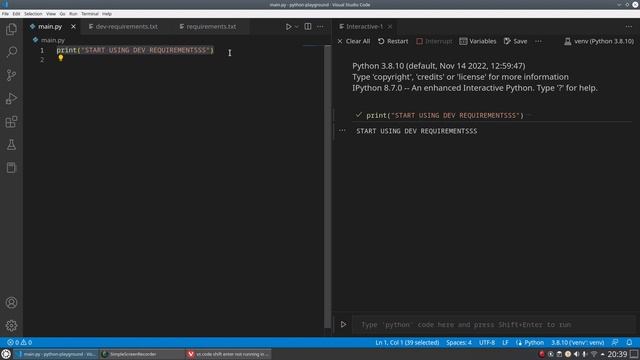
Task: Open Run and Debug view
Action: click(x=11, y=98)
